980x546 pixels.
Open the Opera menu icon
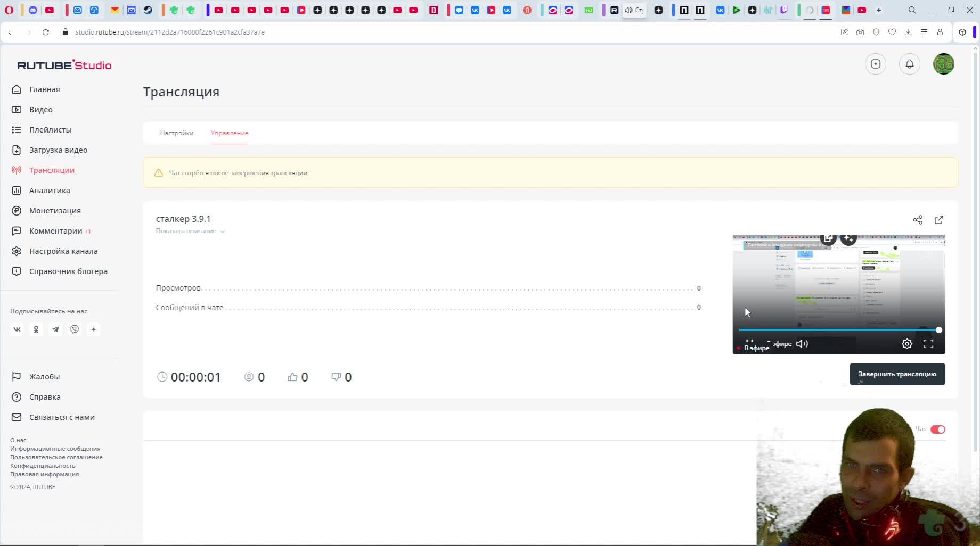pyautogui.click(x=9, y=10)
